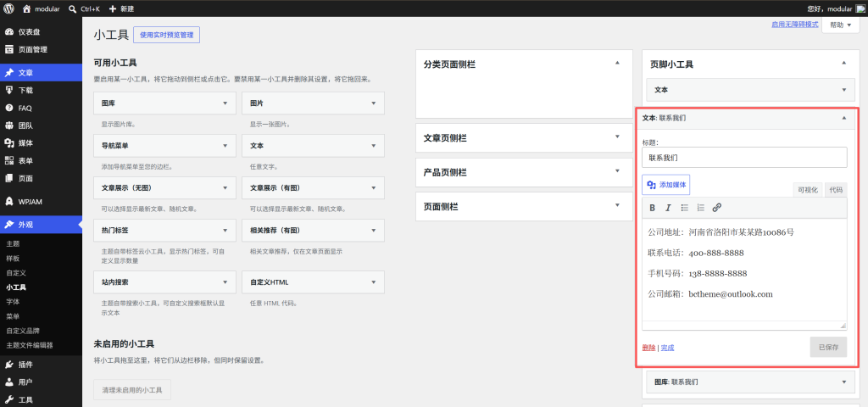
Task: Click the user avatar beside 您好, modular
Action: [x=860, y=8]
